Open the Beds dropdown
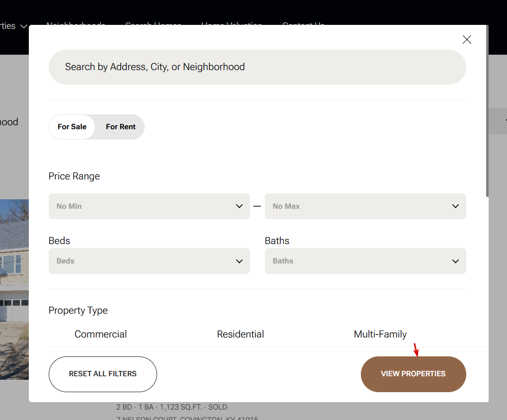This screenshot has width=507, height=420. 149,261
